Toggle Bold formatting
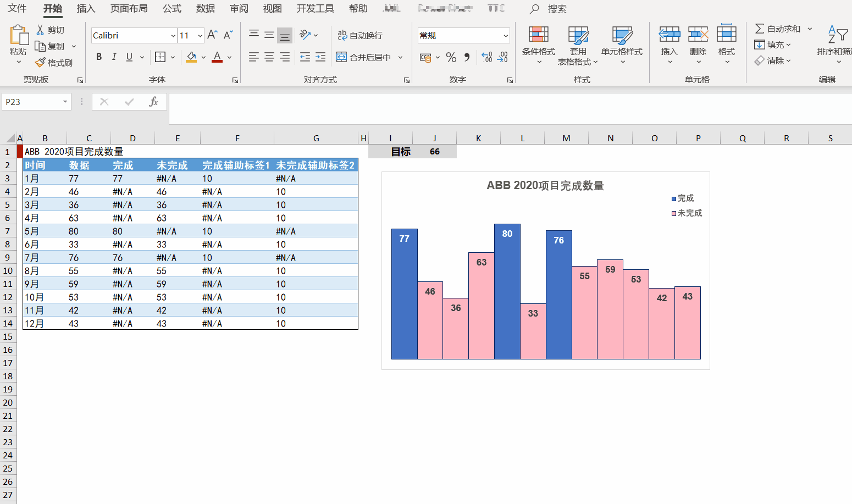852x504 pixels. click(x=99, y=57)
